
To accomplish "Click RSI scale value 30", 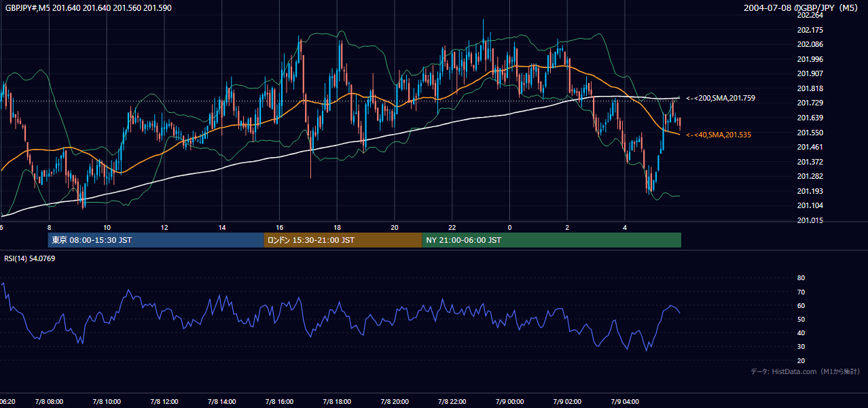I will coord(801,347).
